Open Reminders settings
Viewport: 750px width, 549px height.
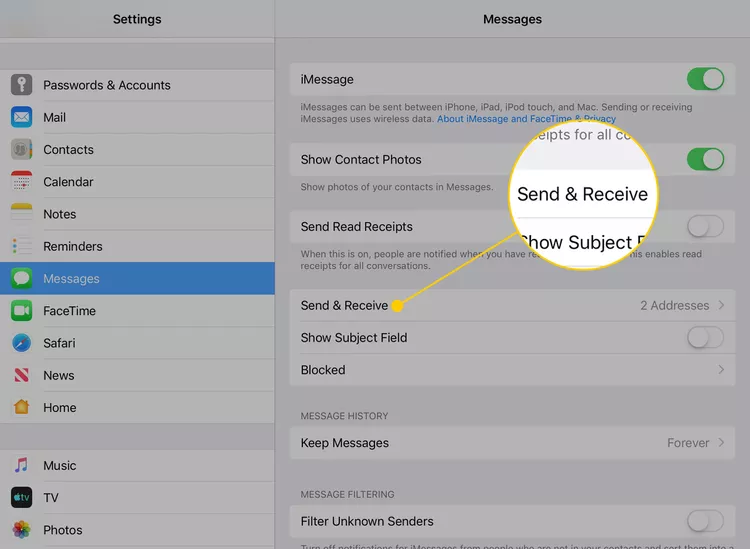[137, 246]
